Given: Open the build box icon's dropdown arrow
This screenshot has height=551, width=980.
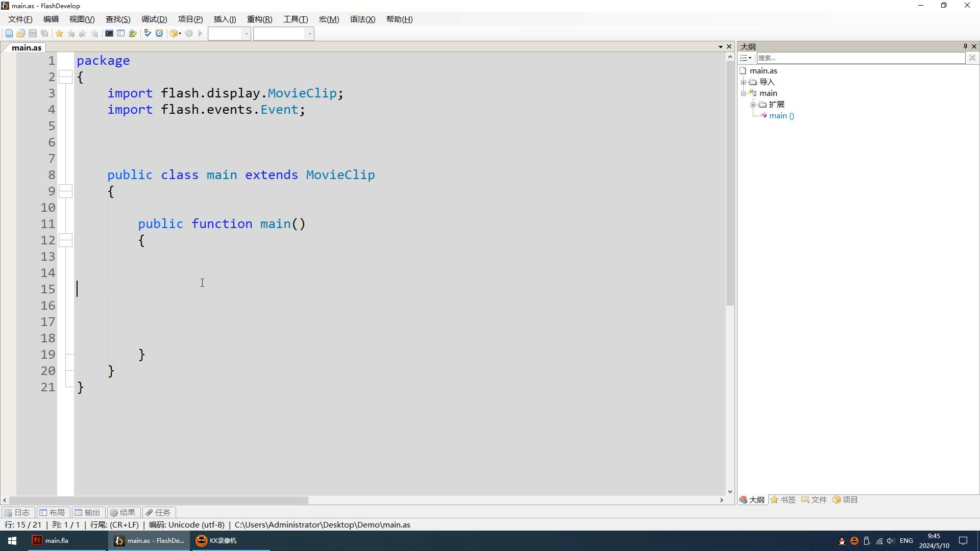Looking at the screenshot, I should point(180,34).
